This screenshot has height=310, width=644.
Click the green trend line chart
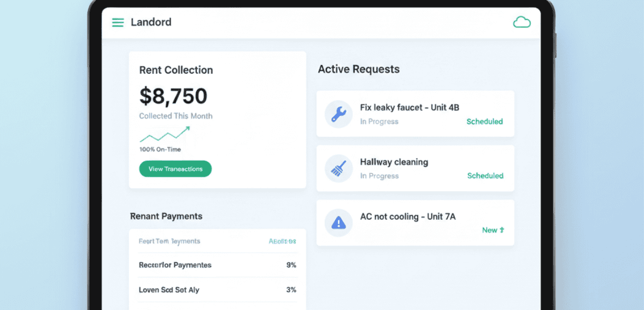point(165,134)
